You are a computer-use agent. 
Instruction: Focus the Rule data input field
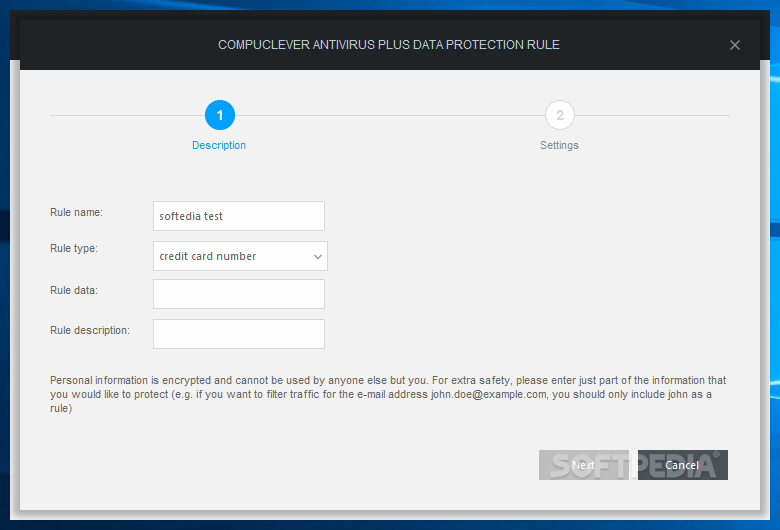(x=239, y=294)
